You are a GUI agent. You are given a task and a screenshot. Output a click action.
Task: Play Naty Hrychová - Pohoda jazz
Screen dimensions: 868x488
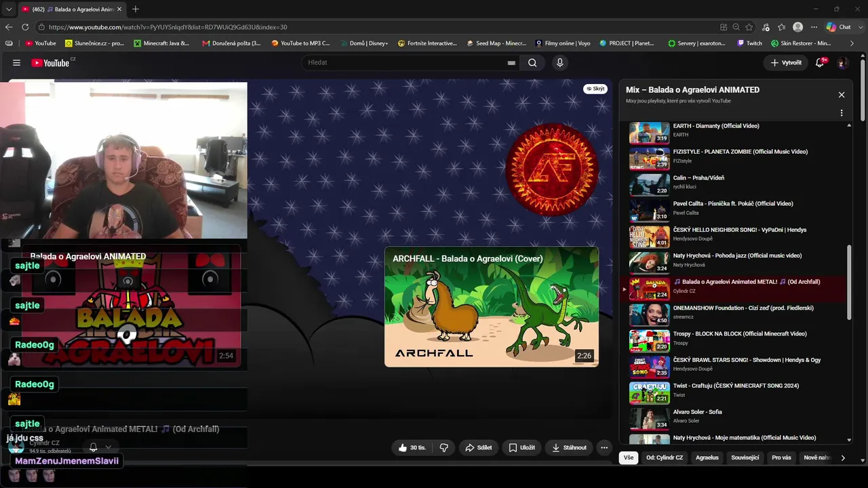735,262
